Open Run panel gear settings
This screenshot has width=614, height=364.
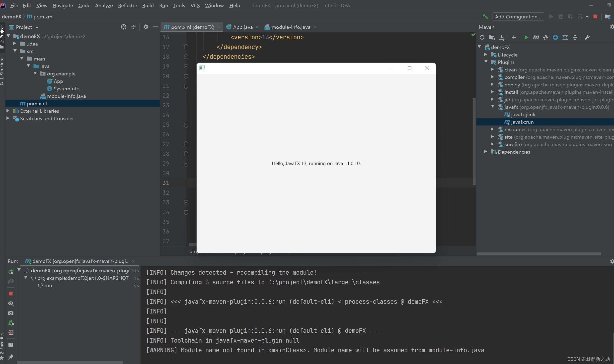pos(612,261)
